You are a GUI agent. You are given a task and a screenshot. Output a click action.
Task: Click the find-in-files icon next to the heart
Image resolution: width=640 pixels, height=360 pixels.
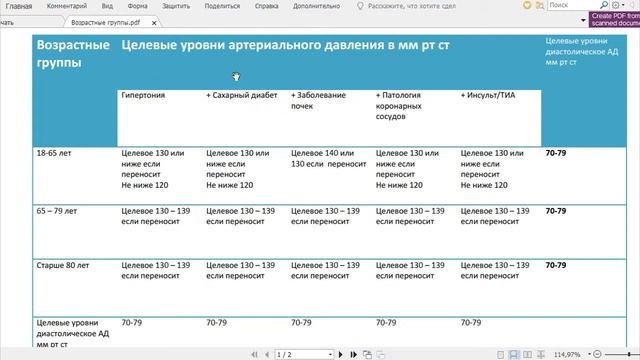pos(540,5)
